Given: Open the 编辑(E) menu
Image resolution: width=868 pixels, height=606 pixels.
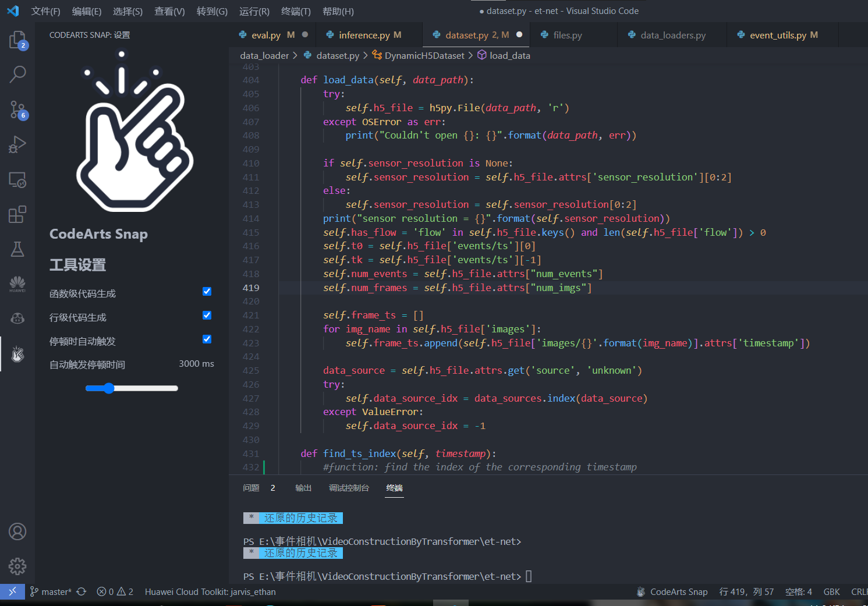Looking at the screenshot, I should 87,11.
